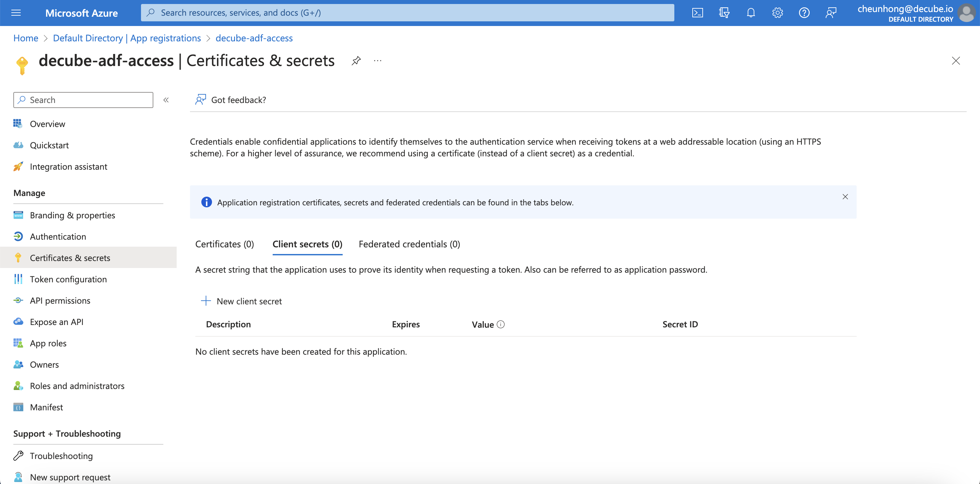Open the account menu avatar
The image size is (980, 484).
point(966,13)
